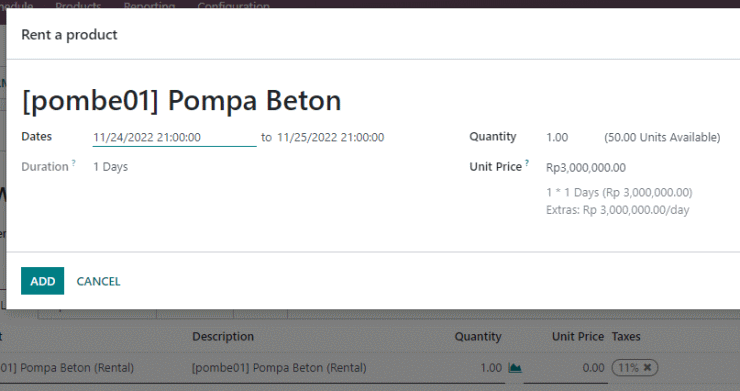Screen dimensions: 740x391
Task: Edit the Unit Price Rp3,000,000.00 field
Action: pos(586,168)
